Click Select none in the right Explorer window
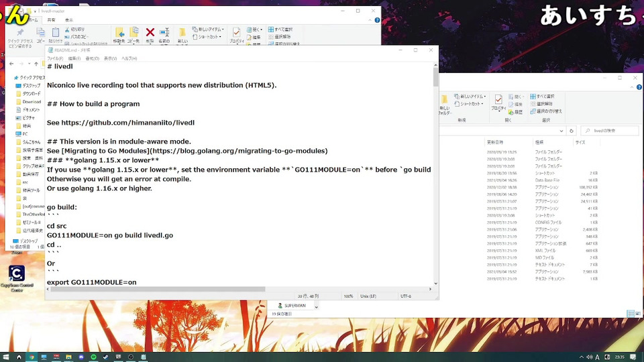Image resolution: width=644 pixels, height=362 pixels. [x=541, y=104]
